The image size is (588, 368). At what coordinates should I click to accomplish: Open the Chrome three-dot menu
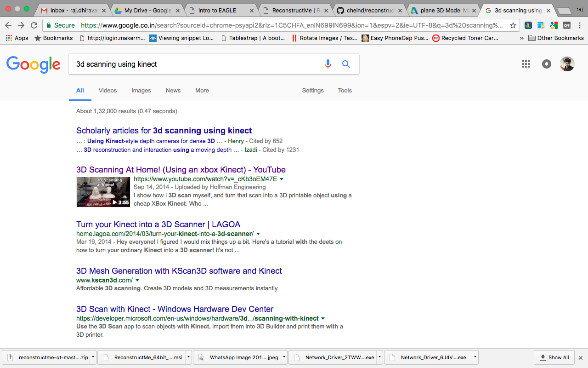point(580,25)
